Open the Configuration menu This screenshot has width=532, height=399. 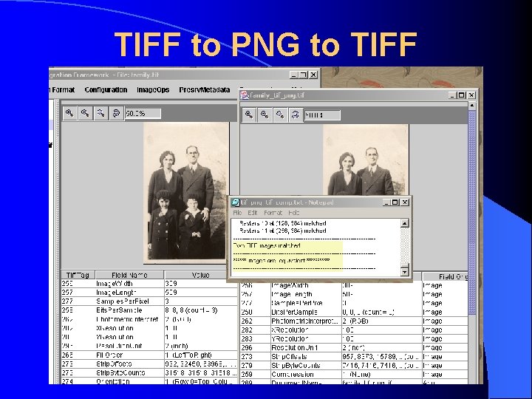[x=106, y=90]
